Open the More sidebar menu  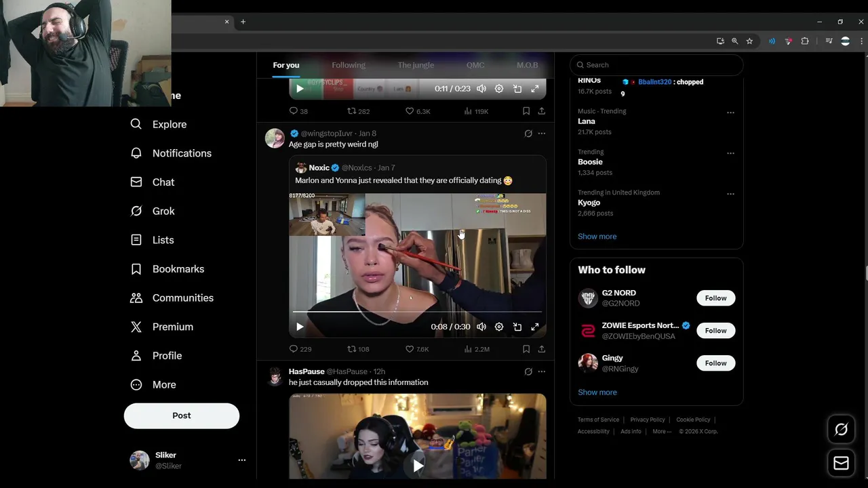coord(153,385)
